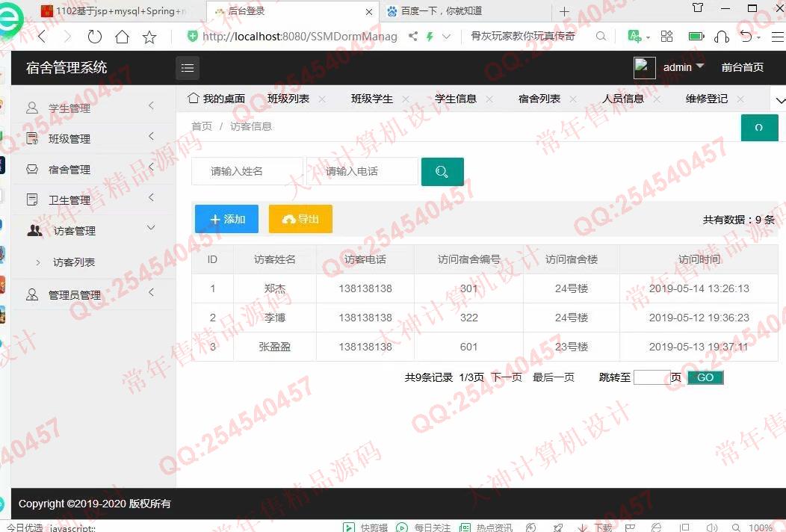
Task: Switch to 学生信息 tab
Action: pyautogui.click(x=456, y=99)
